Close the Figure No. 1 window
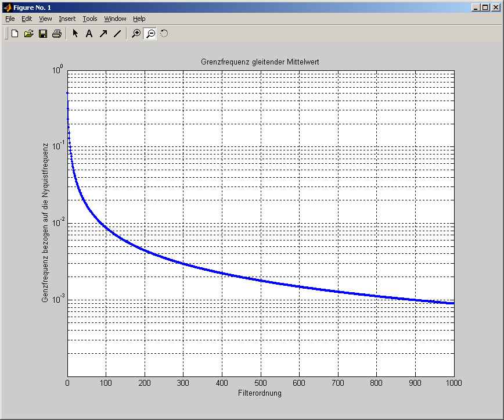This screenshot has width=504, height=420. click(x=496, y=8)
